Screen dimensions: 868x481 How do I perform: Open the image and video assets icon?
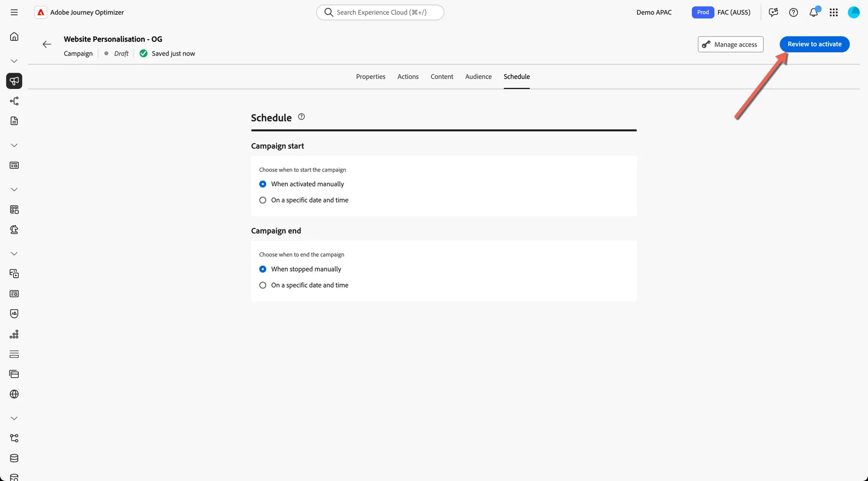pos(14,274)
